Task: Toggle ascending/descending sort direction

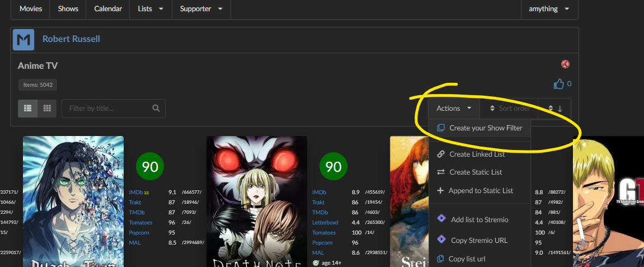Action: click(554, 109)
